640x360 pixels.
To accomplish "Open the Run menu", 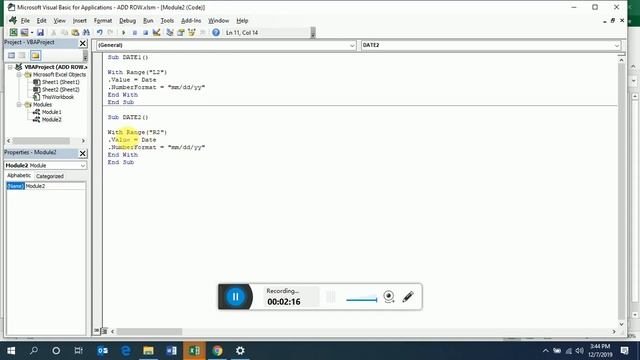I will point(148,20).
